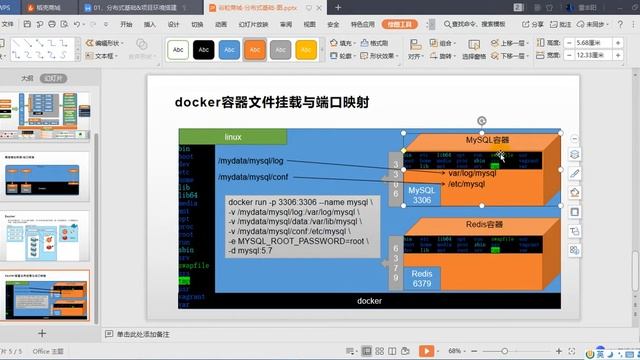This screenshot has height=360, width=640.
Task: Click the search commands box
Action: point(474,24)
